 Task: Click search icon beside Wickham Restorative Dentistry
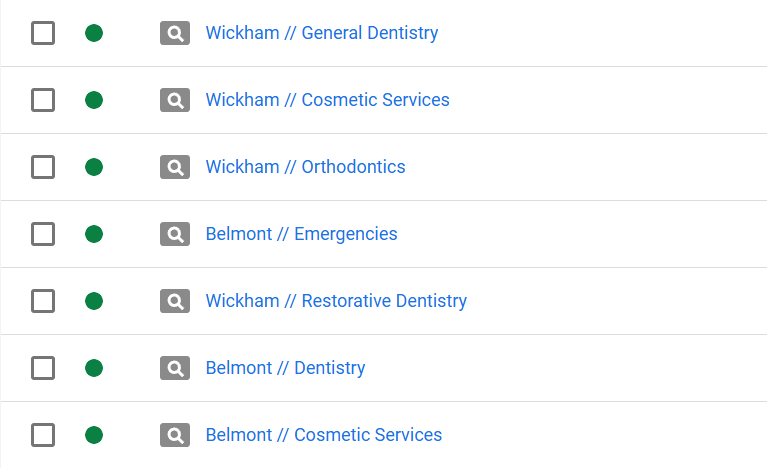(x=175, y=301)
